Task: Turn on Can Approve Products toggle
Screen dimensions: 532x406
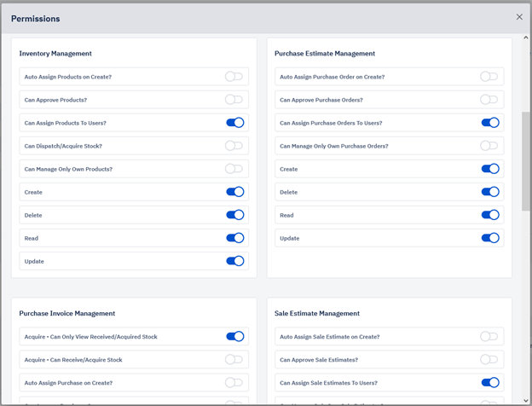Action: pyautogui.click(x=234, y=100)
